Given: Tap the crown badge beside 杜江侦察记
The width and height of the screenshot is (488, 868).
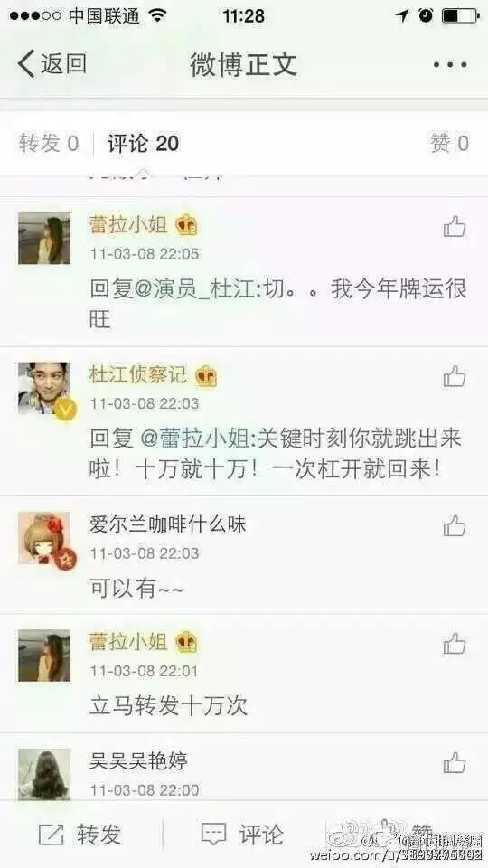Looking at the screenshot, I should (205, 376).
